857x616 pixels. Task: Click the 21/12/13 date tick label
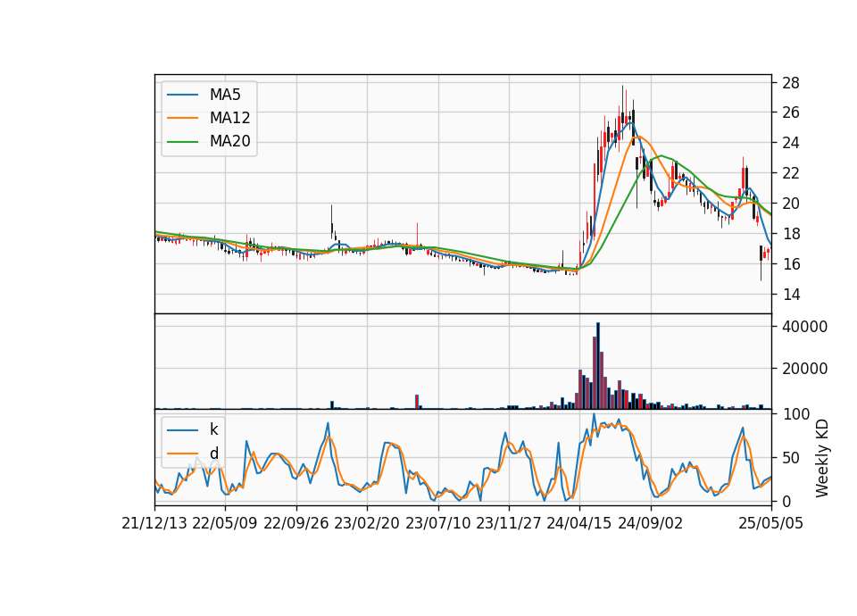(154, 523)
